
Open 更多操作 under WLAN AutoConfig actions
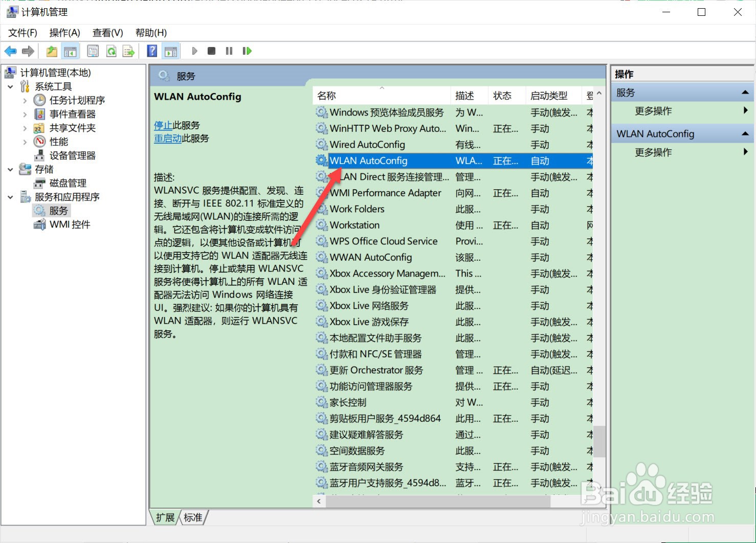coord(653,152)
